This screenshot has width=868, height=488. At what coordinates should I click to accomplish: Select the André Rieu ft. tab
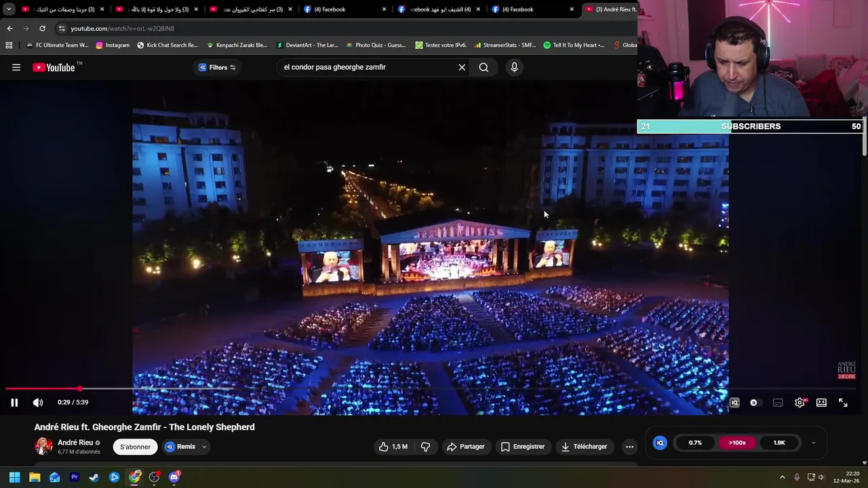[x=610, y=9]
